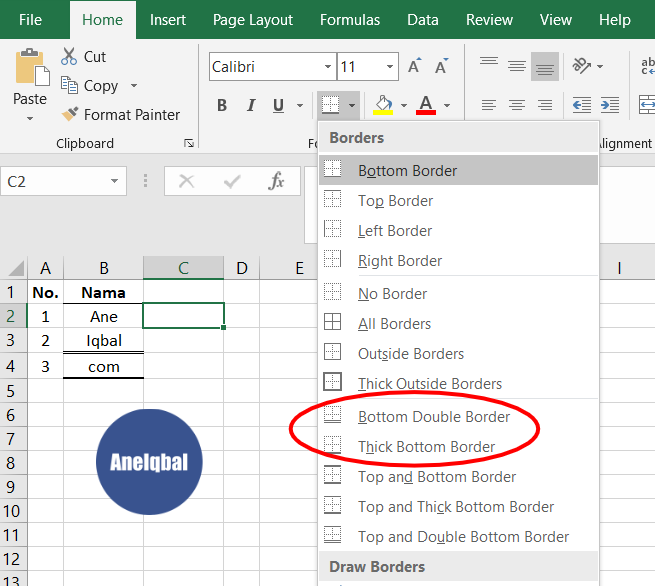This screenshot has height=586, width=655.
Task: Increase font size with the large A icon
Action: click(x=414, y=66)
